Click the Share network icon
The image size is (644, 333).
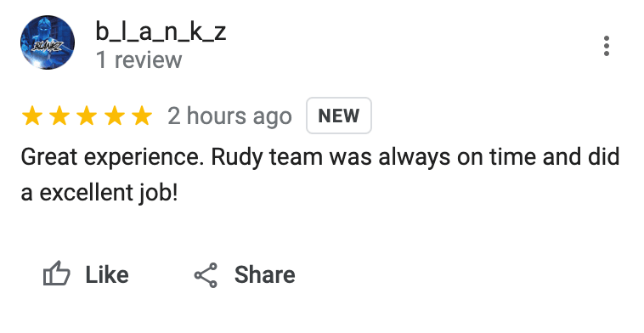(206, 275)
